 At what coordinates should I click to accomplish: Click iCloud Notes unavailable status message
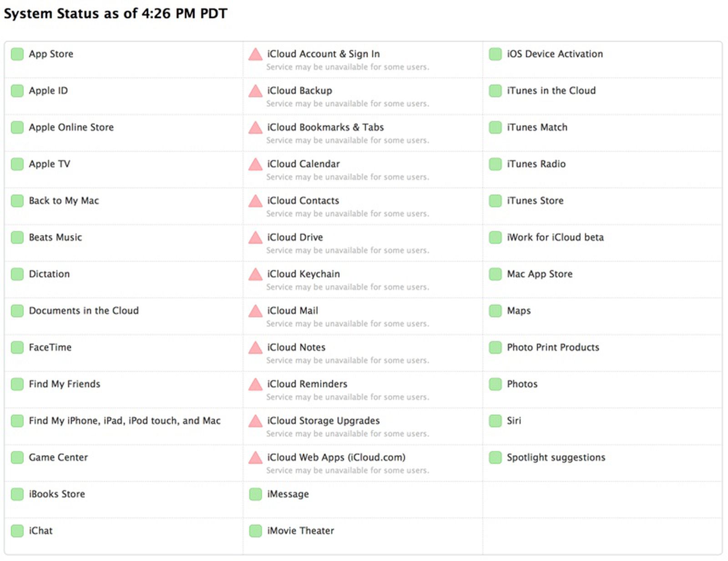tap(347, 361)
